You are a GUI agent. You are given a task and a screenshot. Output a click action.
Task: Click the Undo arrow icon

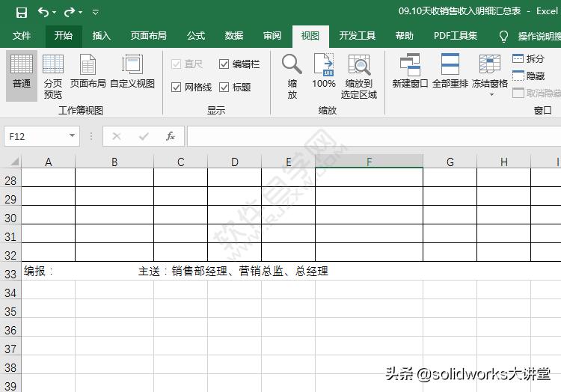[43, 13]
